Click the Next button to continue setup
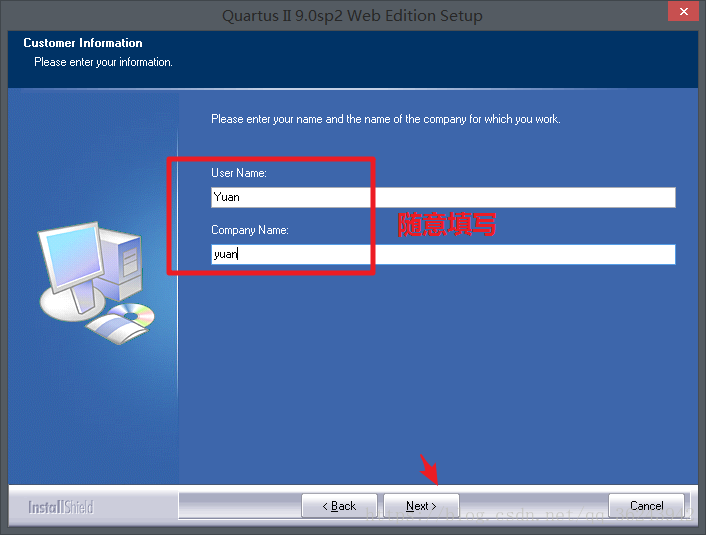This screenshot has width=706, height=535. (421, 506)
